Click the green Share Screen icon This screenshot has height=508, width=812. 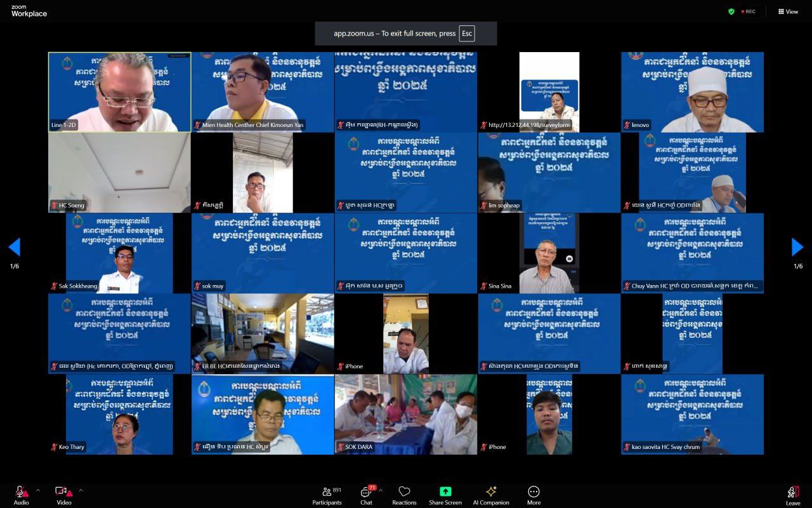point(445,491)
